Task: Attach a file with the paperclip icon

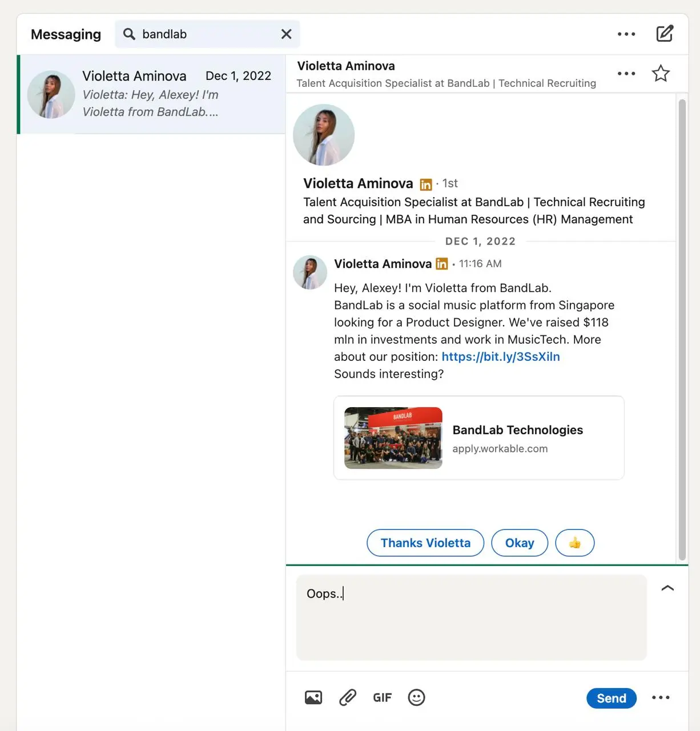Action: coord(348,697)
